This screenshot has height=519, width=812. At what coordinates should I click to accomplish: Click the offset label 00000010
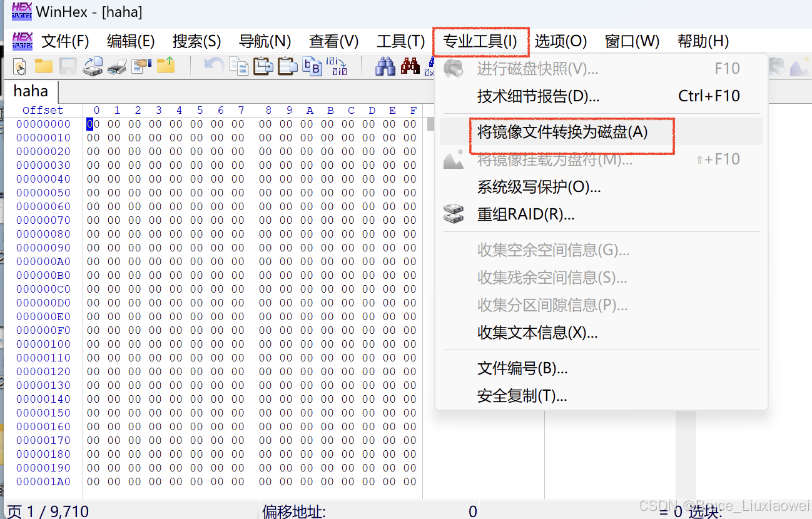43,138
